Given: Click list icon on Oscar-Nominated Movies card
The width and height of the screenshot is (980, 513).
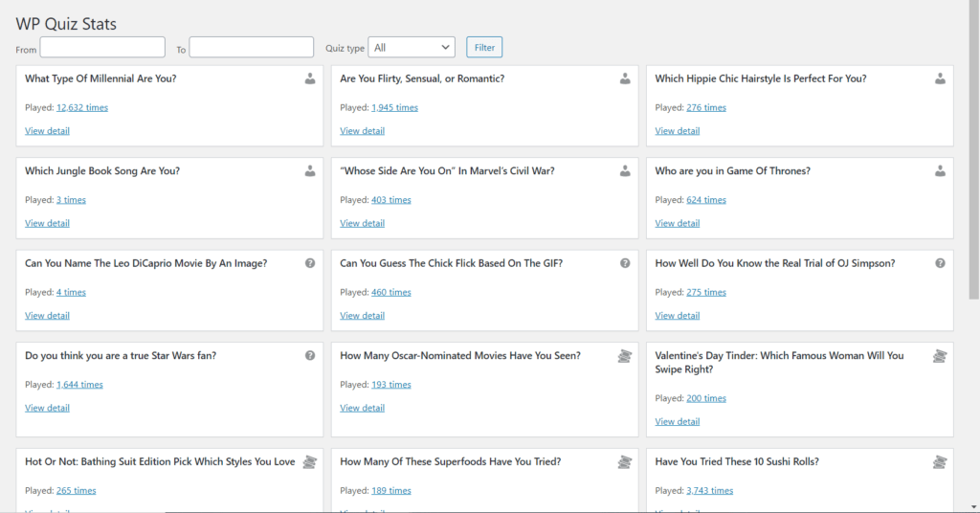Looking at the screenshot, I should (625, 356).
